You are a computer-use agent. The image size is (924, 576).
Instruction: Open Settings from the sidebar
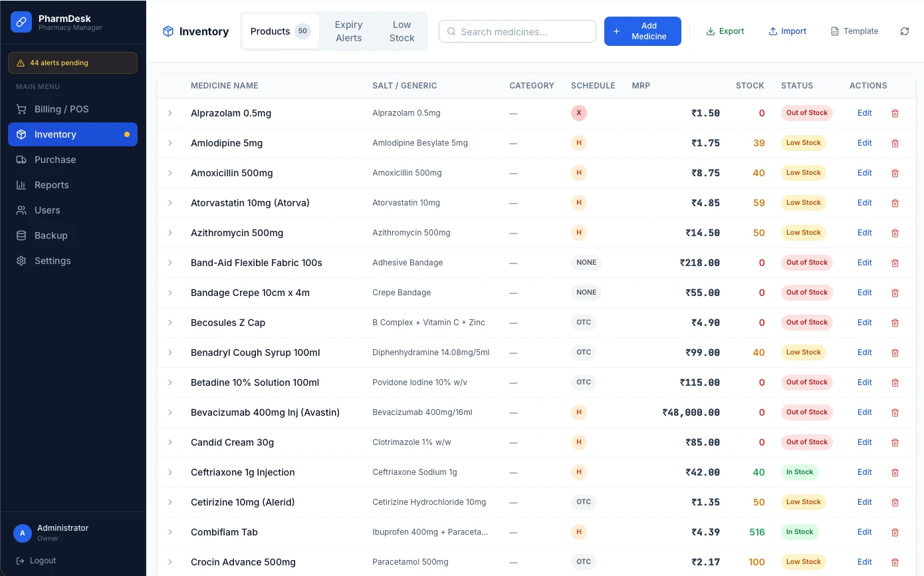tap(53, 261)
